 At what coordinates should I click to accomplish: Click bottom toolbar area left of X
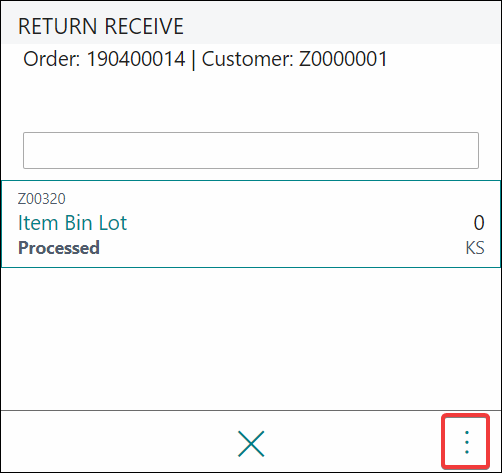point(117,442)
